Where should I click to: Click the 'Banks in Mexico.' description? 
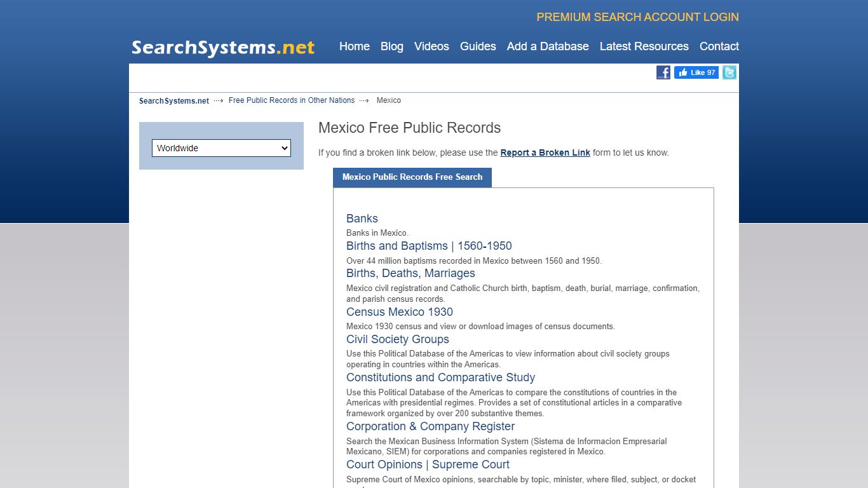tap(377, 233)
